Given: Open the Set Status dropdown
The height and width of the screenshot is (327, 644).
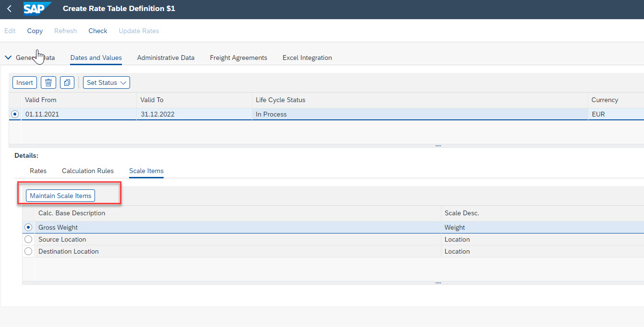Looking at the screenshot, I should 106,82.
